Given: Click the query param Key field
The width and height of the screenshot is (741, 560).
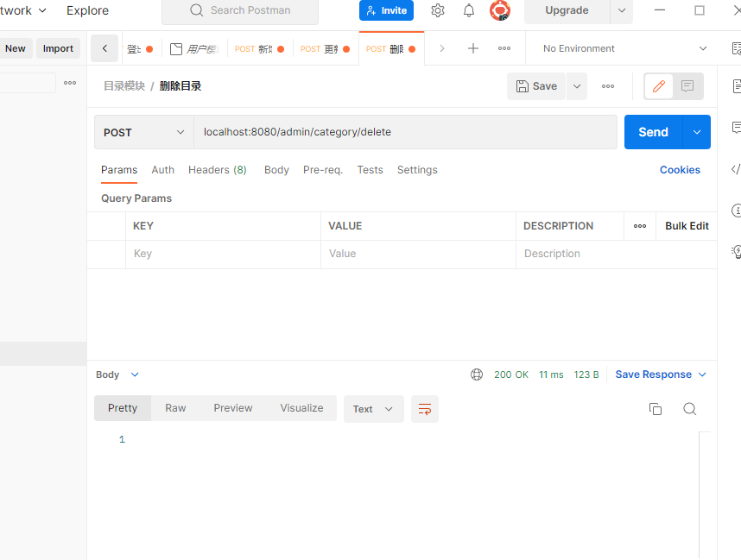Looking at the screenshot, I should (223, 254).
